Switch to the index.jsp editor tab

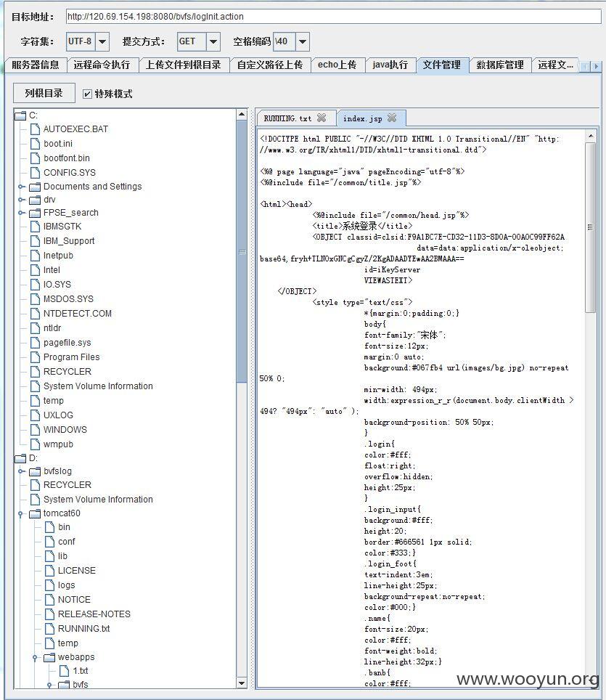363,118
